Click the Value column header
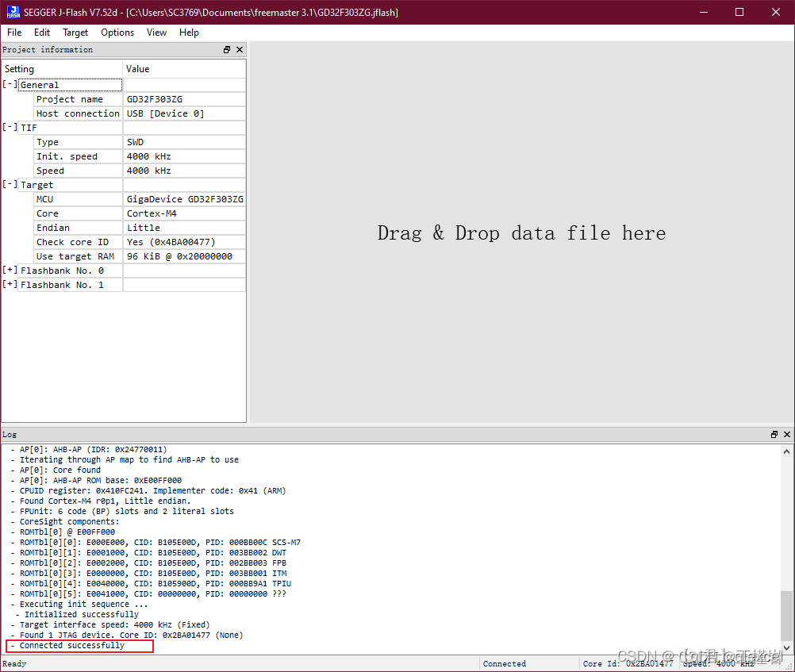Screen dimensions: 795x672 [x=185, y=69]
